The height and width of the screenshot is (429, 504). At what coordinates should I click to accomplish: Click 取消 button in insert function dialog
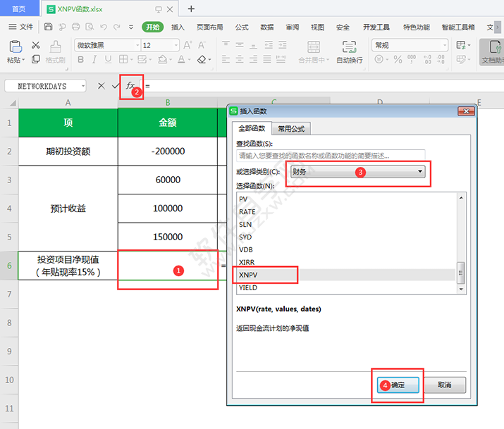445,385
